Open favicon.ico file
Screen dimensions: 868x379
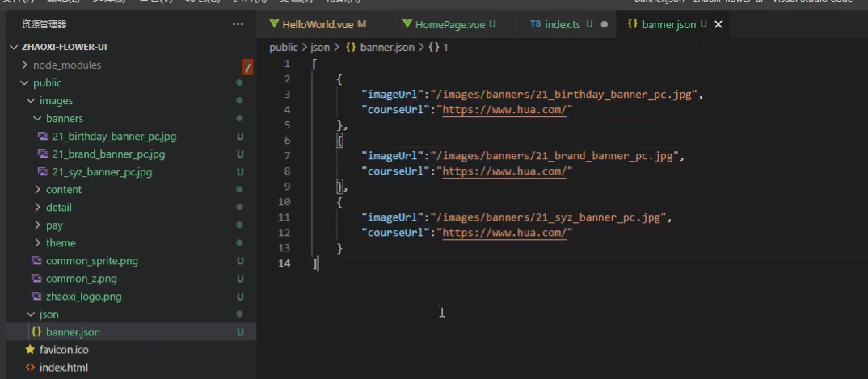64,350
